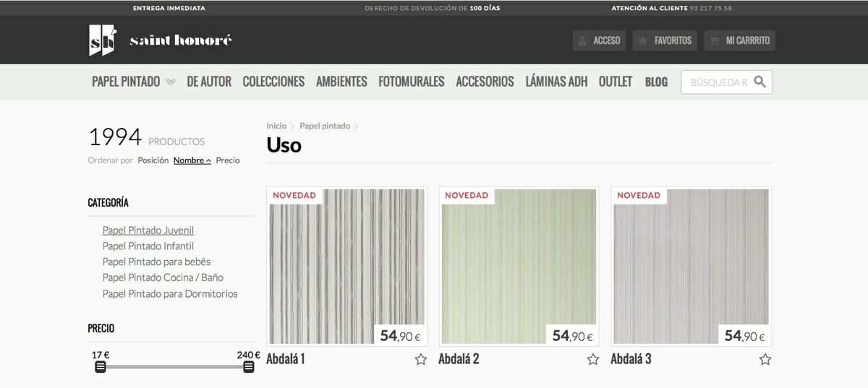Click the Saint Honoré logo icon

101,40
